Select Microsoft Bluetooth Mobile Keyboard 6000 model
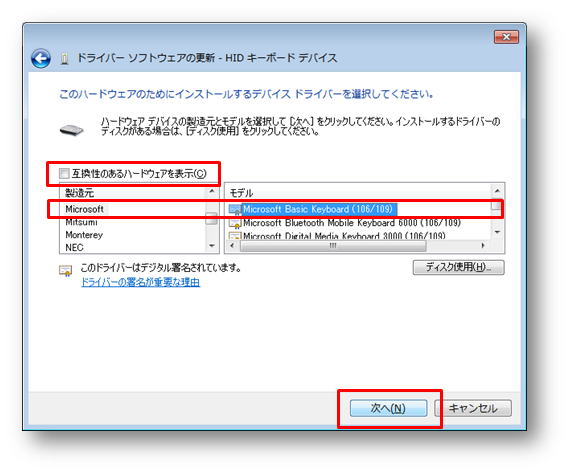This screenshot has height=473, width=569. tap(352, 223)
